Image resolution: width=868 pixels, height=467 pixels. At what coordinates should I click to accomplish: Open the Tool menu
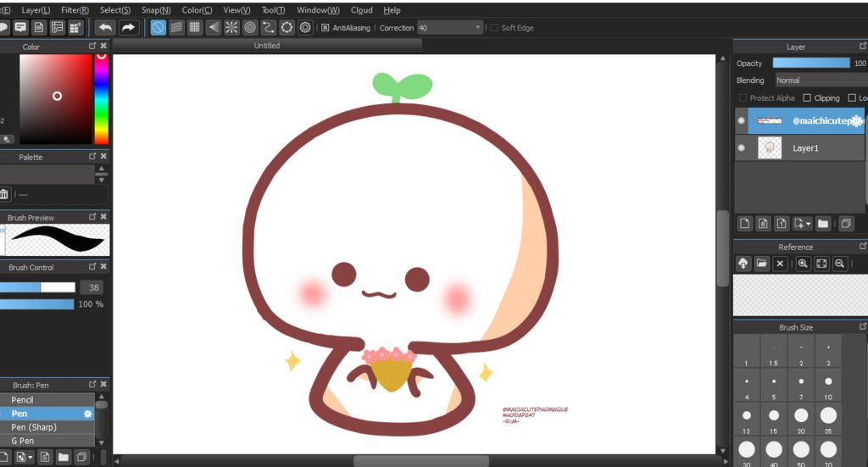click(273, 10)
